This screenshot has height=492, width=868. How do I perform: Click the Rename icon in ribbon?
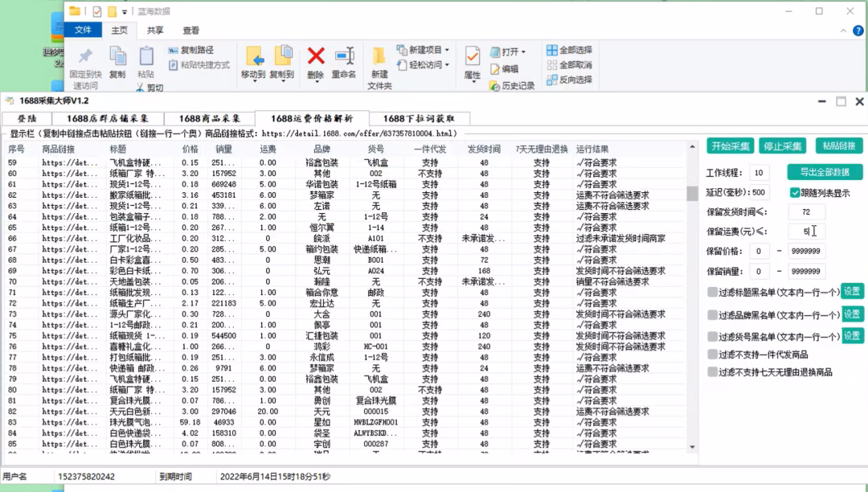(344, 56)
